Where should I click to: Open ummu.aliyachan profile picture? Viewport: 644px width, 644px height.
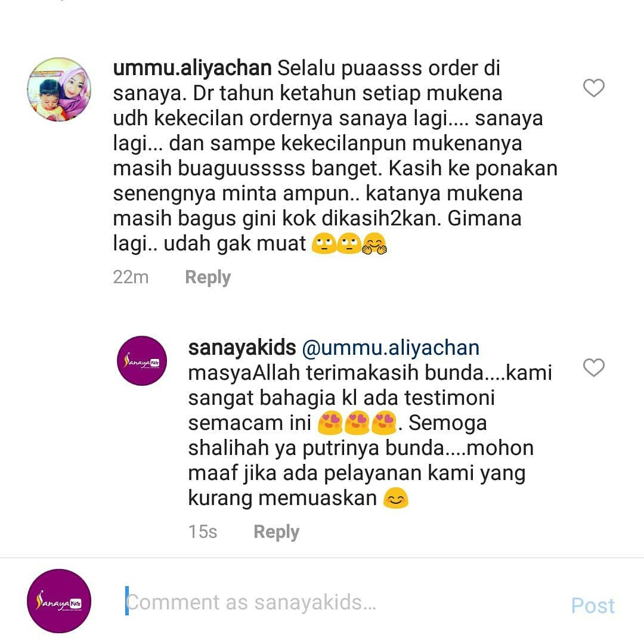tap(59, 89)
